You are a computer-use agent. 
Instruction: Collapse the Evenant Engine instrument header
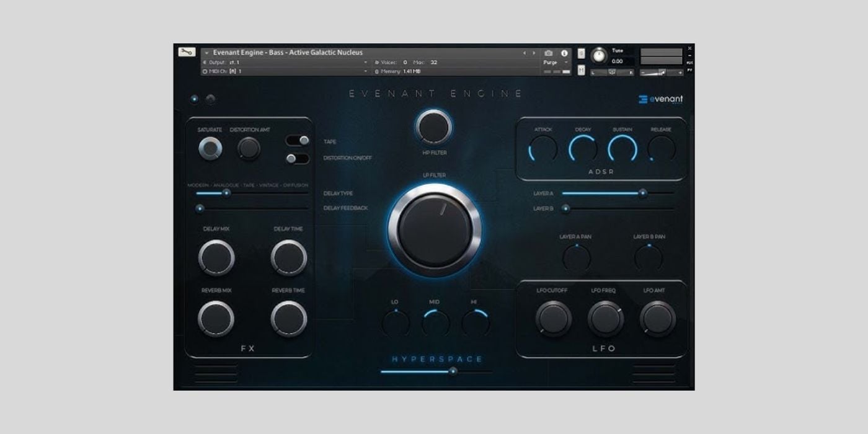pos(206,53)
